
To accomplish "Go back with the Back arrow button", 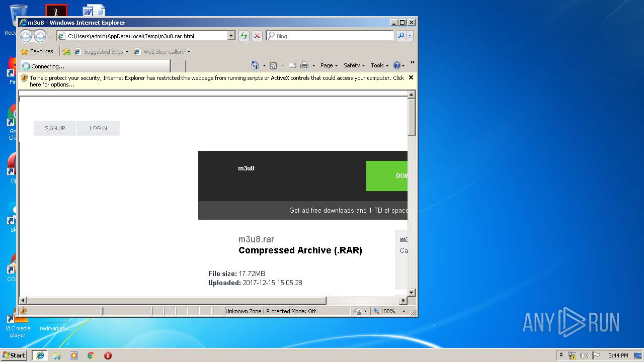I will click(x=26, y=36).
